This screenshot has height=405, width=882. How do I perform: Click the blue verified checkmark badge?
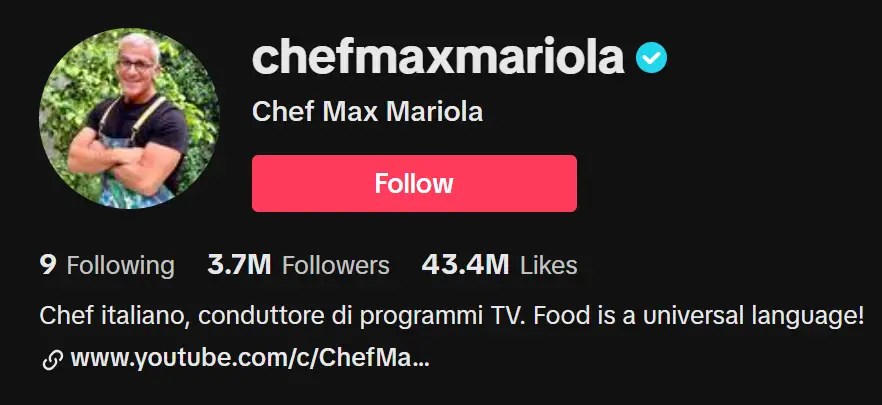point(651,58)
